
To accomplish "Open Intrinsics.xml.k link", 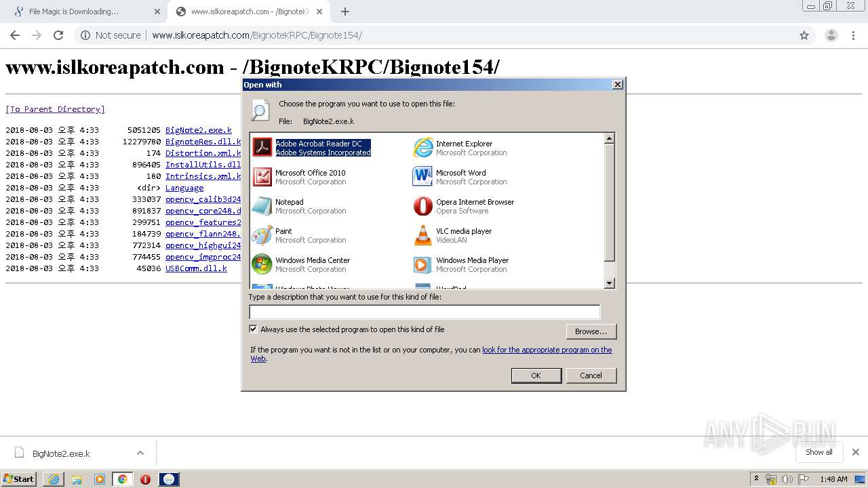I will tap(203, 176).
